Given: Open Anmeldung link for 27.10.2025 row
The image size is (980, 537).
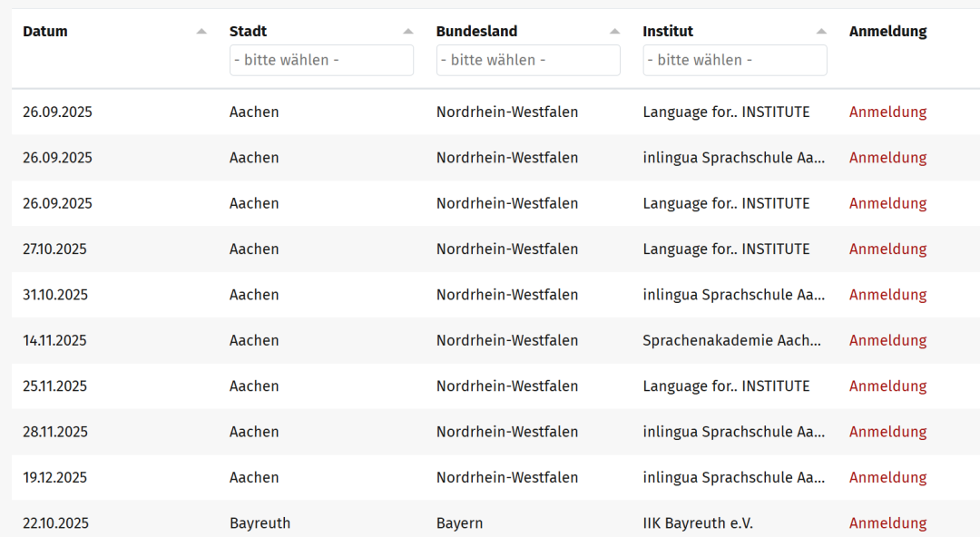Looking at the screenshot, I should tap(887, 249).
